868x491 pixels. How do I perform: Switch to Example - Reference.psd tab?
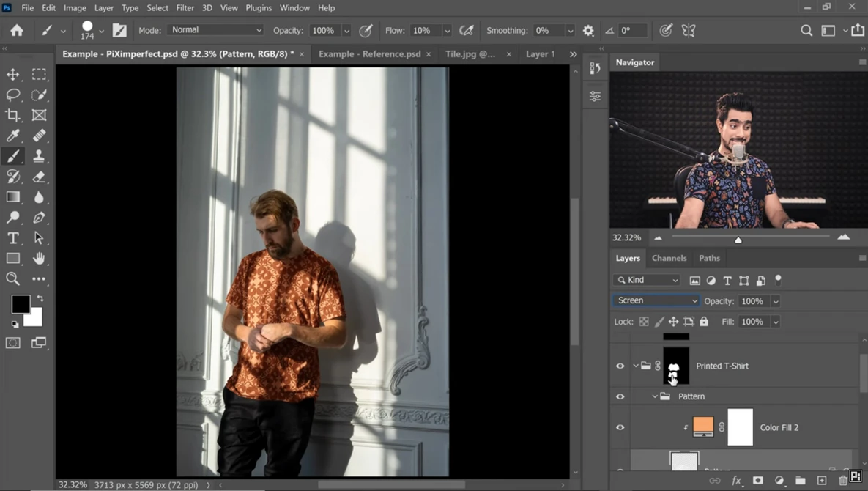pos(369,53)
